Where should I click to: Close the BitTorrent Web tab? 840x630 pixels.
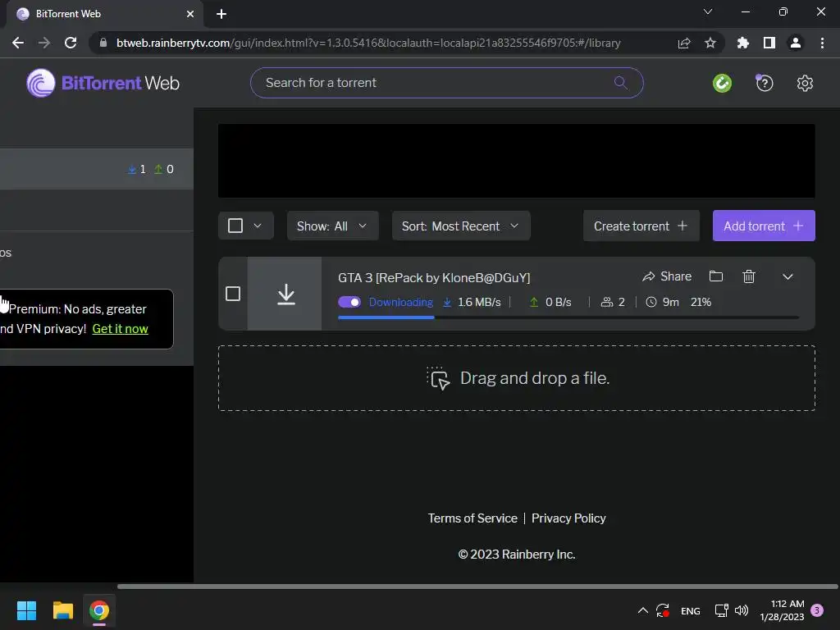pos(190,14)
